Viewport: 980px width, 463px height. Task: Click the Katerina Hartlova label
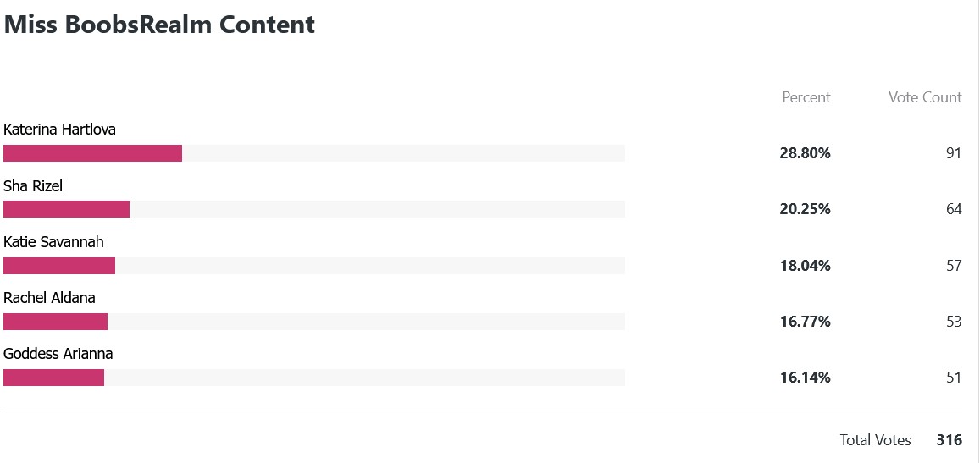point(59,130)
